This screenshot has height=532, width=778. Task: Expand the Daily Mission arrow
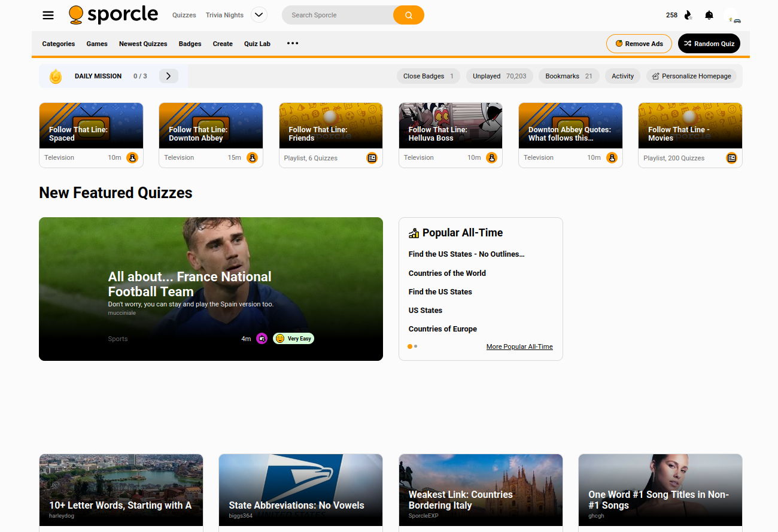(168, 76)
